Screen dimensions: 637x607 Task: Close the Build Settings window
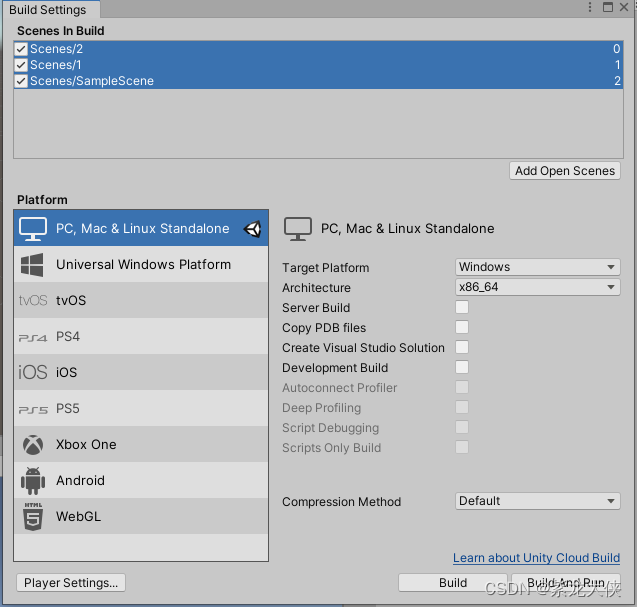tap(624, 7)
